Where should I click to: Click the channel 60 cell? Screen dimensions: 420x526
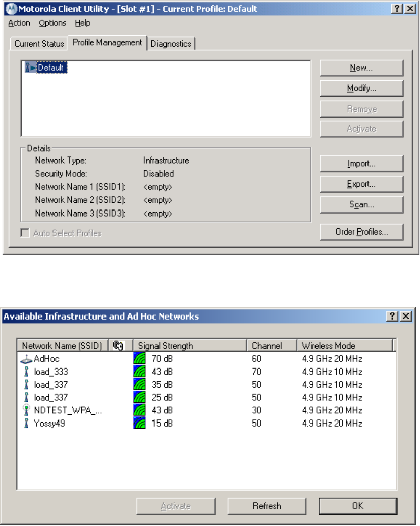coord(256,359)
